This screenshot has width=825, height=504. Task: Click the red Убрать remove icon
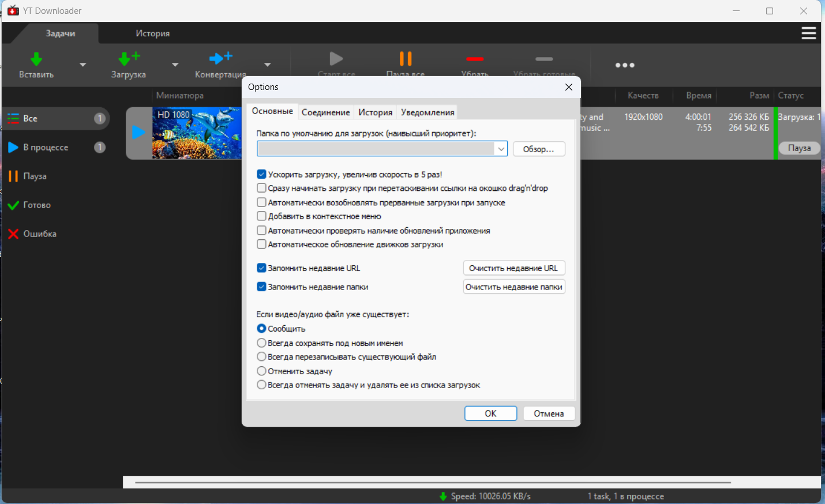click(475, 59)
